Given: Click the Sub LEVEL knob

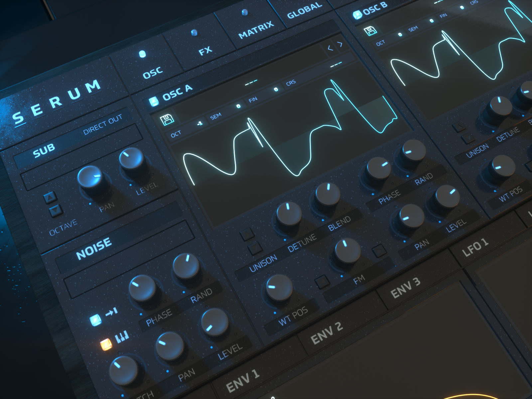Looking at the screenshot, I should pos(131,159).
